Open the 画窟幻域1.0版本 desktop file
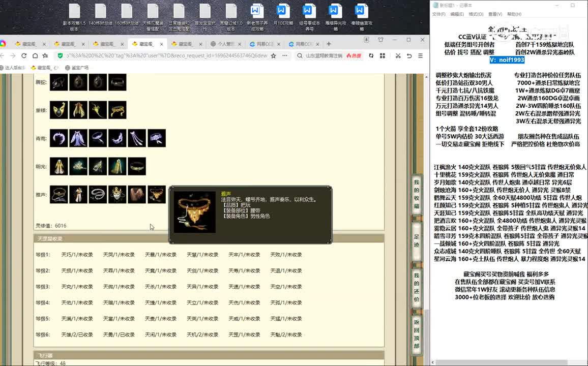This screenshot has width=588, height=366. point(231,17)
